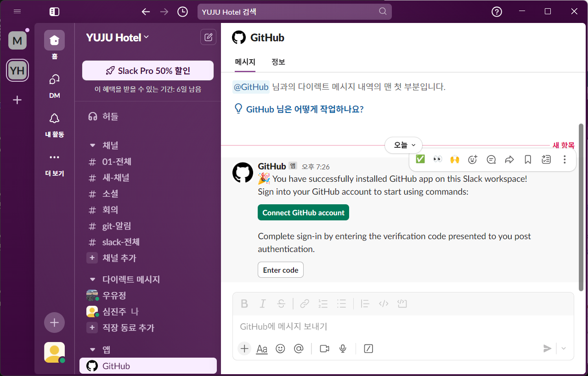The image size is (588, 376).
Task: Open more message actions (three dots)
Action: click(565, 159)
